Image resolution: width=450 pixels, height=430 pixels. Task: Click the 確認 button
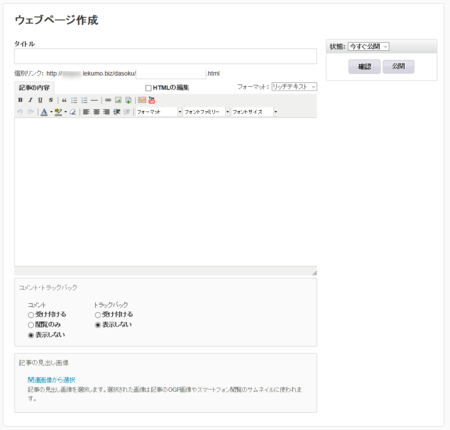364,67
